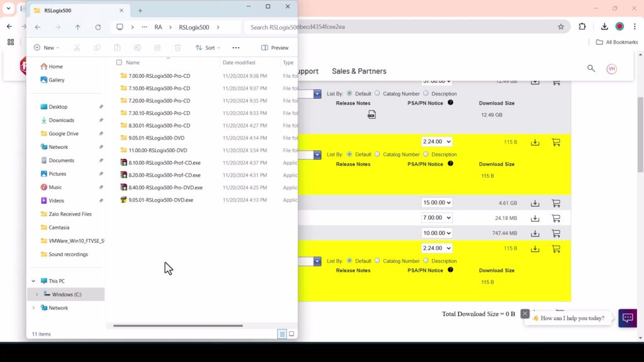This screenshot has height=362, width=644.
Task: Open the 15.00.00 version dropdown
Action: [436, 203]
